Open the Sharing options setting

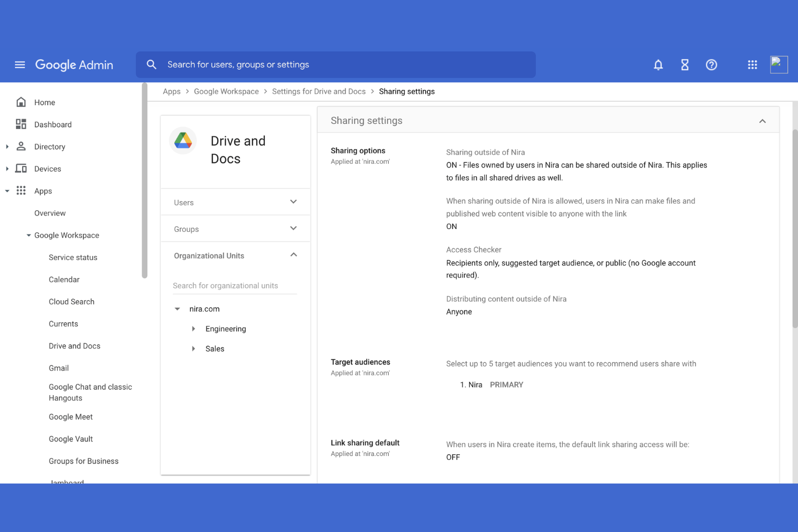[x=358, y=151]
